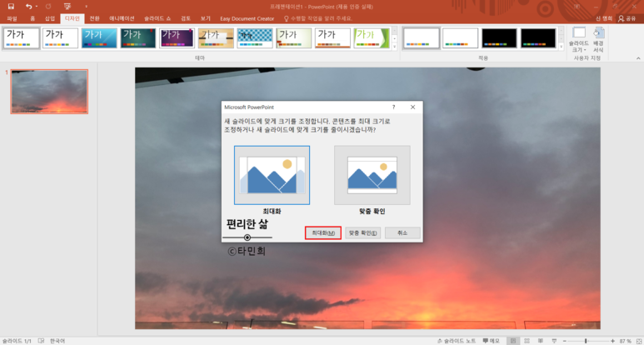Switch to Normal view icon in status bar
Image resolution: width=644 pixels, height=345 pixels.
point(512,341)
